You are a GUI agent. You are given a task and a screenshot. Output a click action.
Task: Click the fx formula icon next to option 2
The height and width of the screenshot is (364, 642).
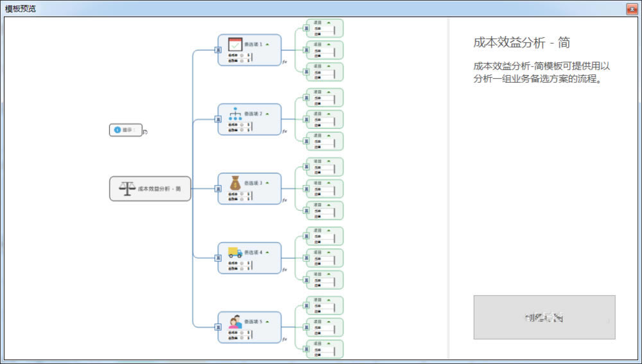284,131
